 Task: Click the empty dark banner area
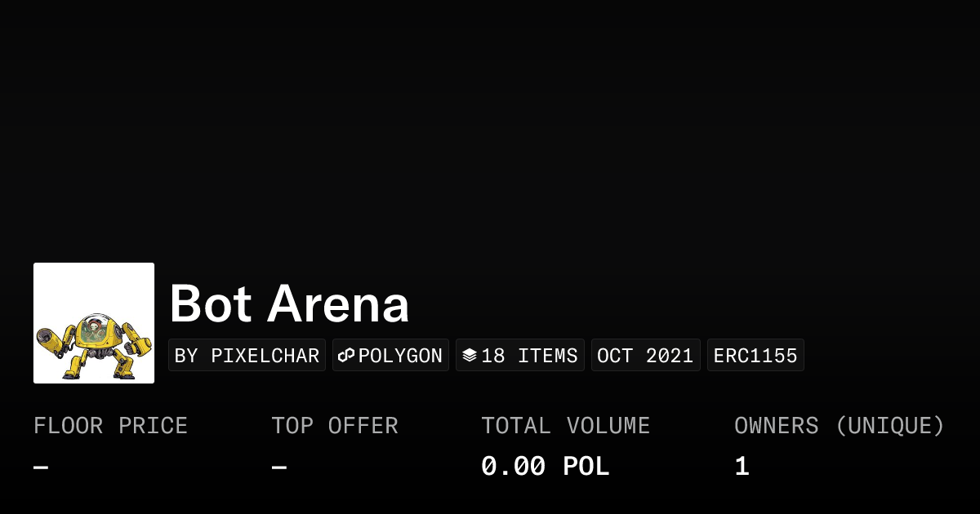(490, 122)
